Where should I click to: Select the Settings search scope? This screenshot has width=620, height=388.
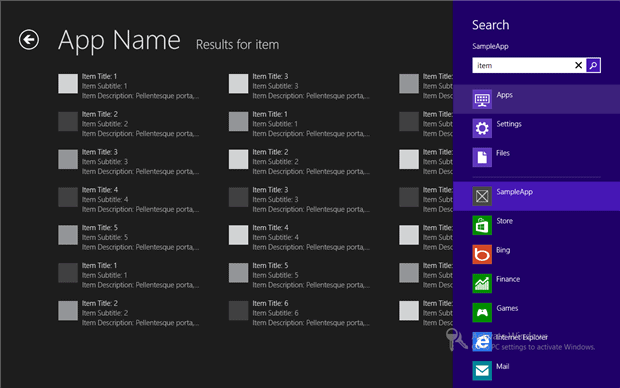pyautogui.click(x=536, y=128)
